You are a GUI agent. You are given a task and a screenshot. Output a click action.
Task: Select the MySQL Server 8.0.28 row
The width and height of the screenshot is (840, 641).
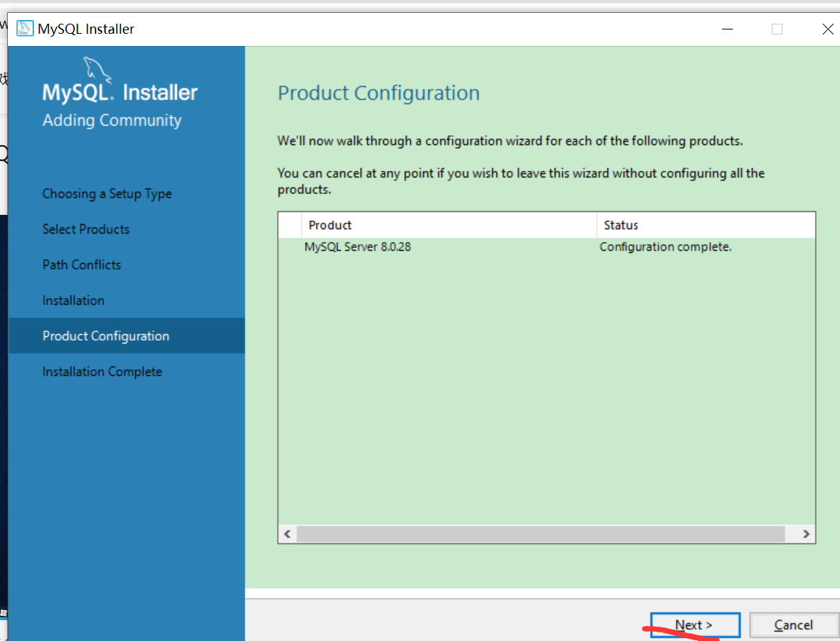546,246
